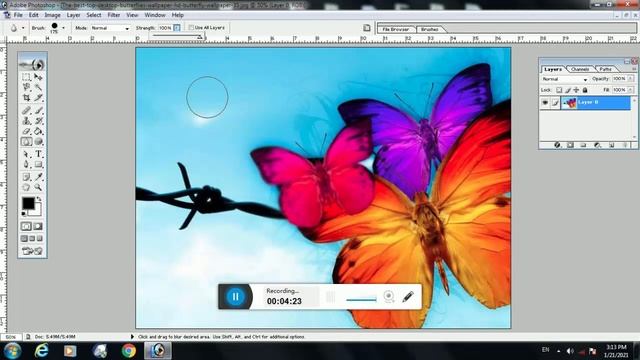640x360 pixels.
Task: Select the Path Selection tool
Action: (27, 154)
